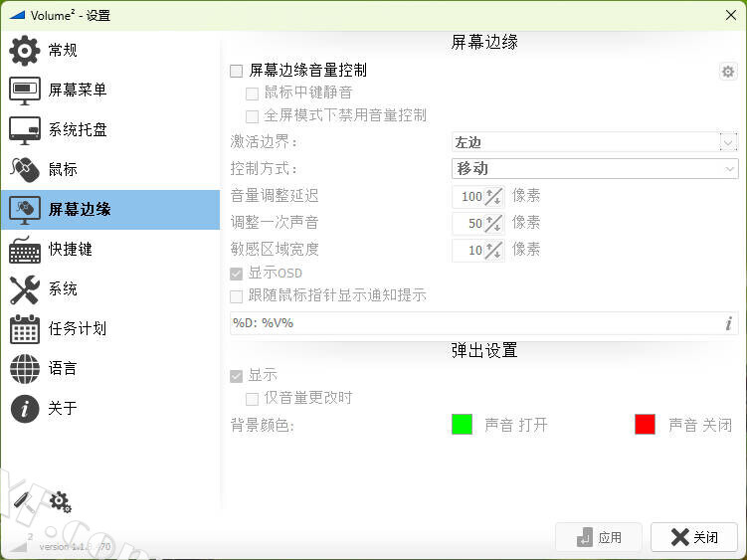The image size is (747, 560).
Task: Check 跟随鼠标指针显示通知提示 option
Action: pyautogui.click(x=237, y=296)
